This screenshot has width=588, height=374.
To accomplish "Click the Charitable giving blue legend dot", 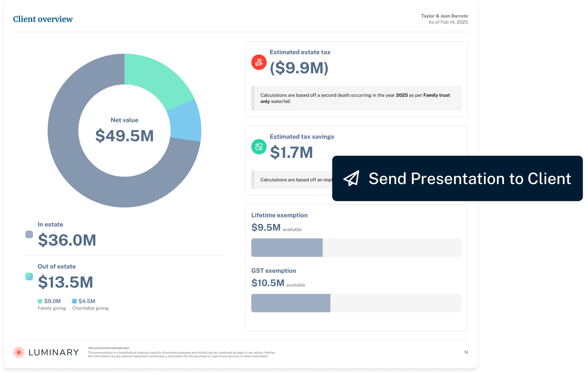I will (x=74, y=301).
